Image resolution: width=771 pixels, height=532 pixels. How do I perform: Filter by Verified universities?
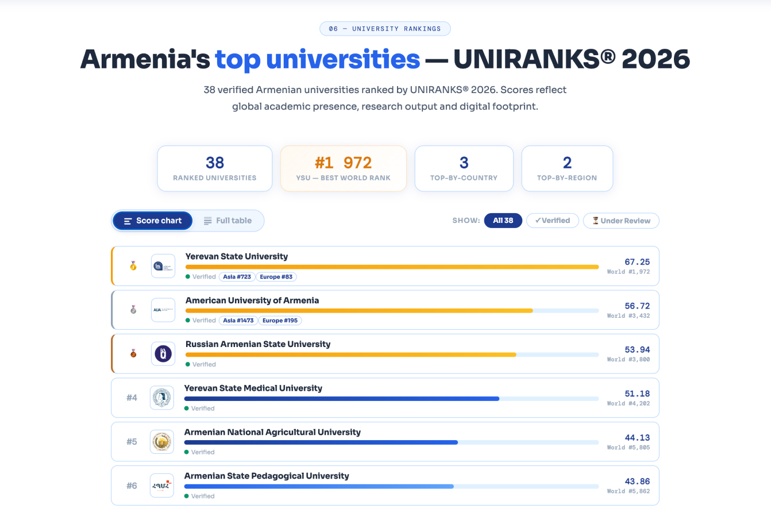[553, 221]
